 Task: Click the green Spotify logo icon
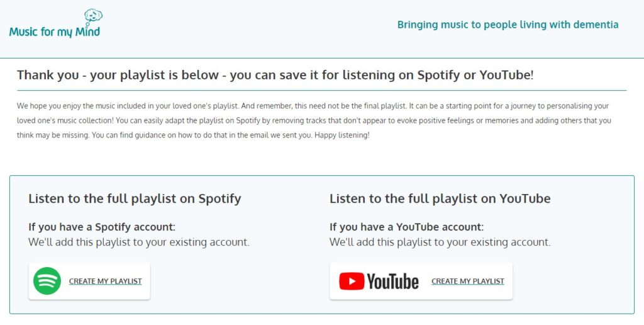click(47, 281)
